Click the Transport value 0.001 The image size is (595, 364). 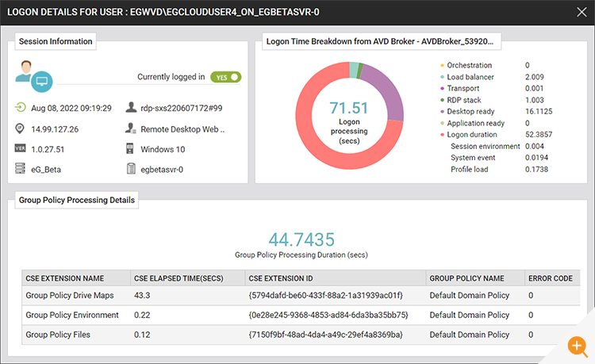534,88
